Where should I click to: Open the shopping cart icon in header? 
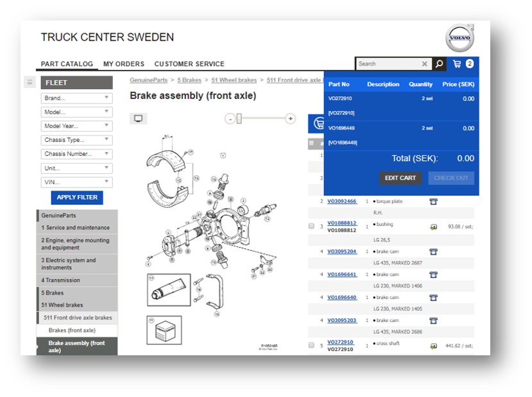(456, 64)
